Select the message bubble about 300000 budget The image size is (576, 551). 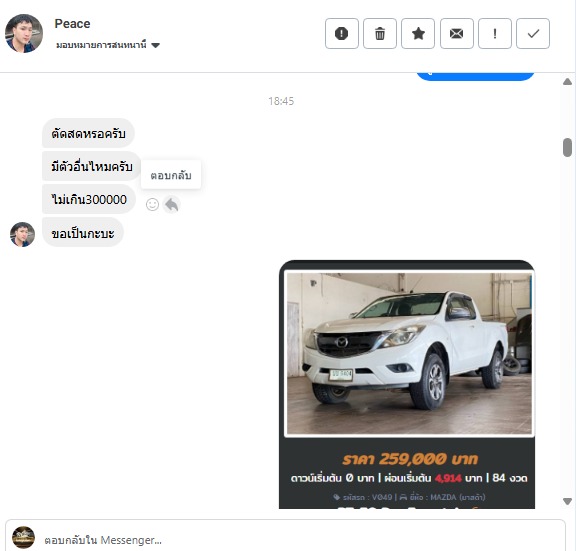89,199
